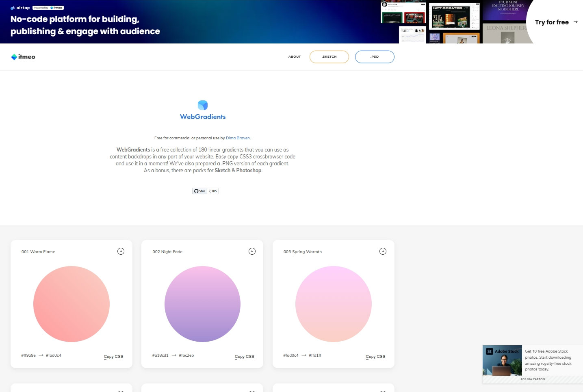
Task: Copy CSS for Spring Warmth
Action: 375,357
